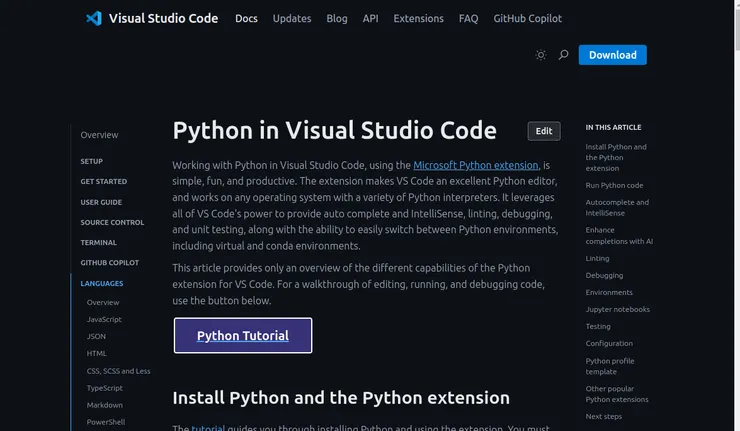Open the TypeScript language page
The width and height of the screenshot is (740, 431).
105,388
